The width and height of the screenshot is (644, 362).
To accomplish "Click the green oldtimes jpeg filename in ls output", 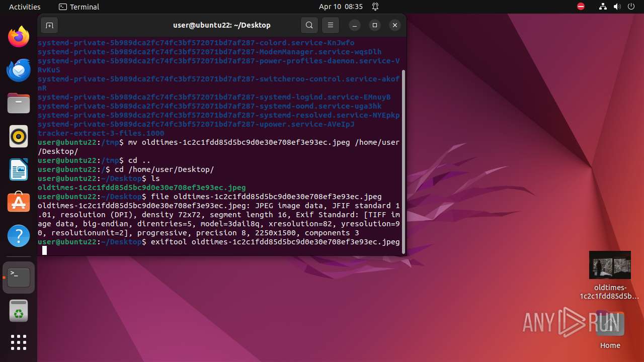I will (142, 188).
